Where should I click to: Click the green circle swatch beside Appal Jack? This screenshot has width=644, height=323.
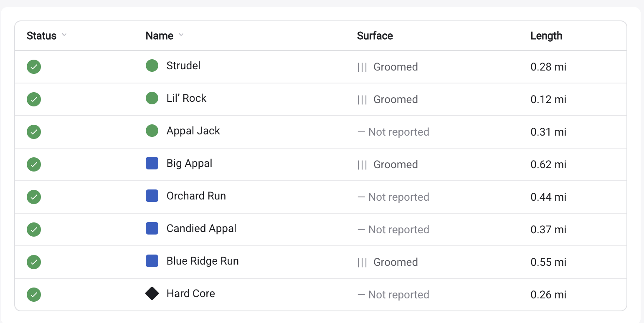click(x=152, y=131)
